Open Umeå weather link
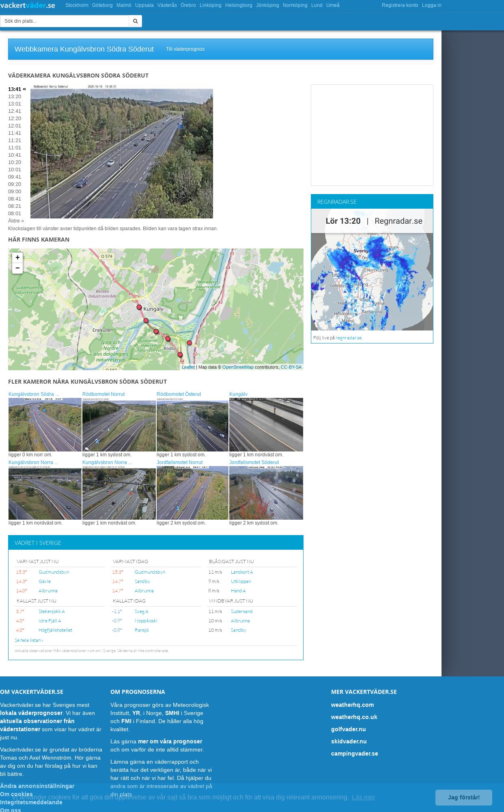Image resolution: width=504 pixels, height=812 pixels. 333,5
